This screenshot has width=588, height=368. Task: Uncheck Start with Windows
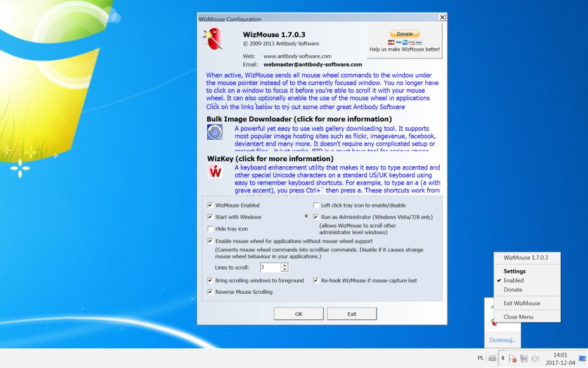pyautogui.click(x=210, y=217)
